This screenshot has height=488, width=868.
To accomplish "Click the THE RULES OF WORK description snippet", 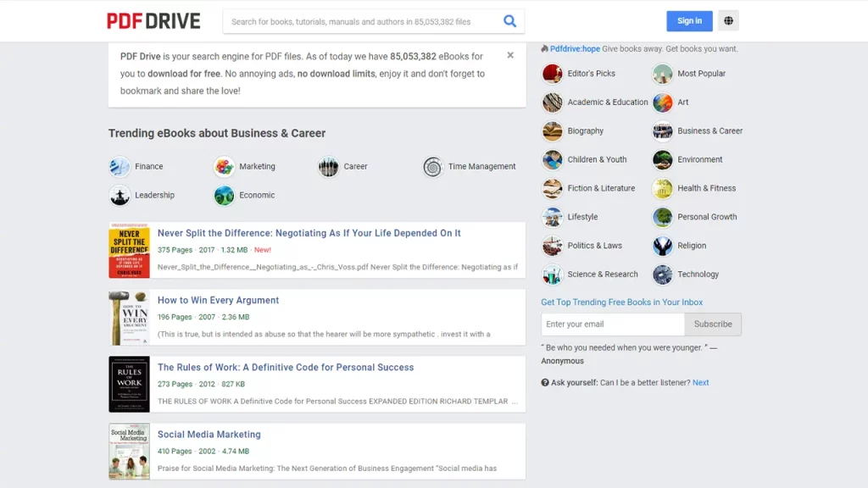I will point(337,402).
